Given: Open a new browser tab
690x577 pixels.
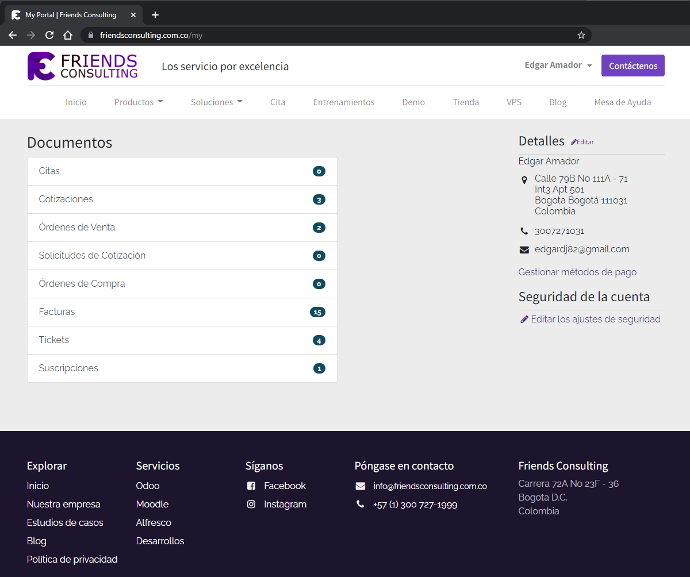Looking at the screenshot, I should coord(155,15).
